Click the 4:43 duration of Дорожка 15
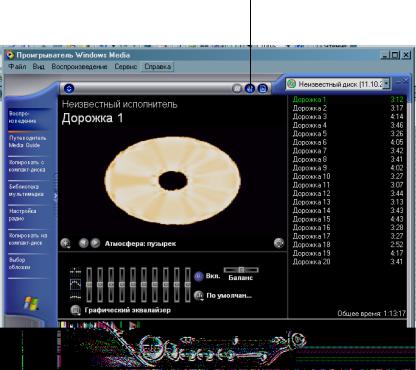Screen dimensions: 416x370 click(397, 219)
